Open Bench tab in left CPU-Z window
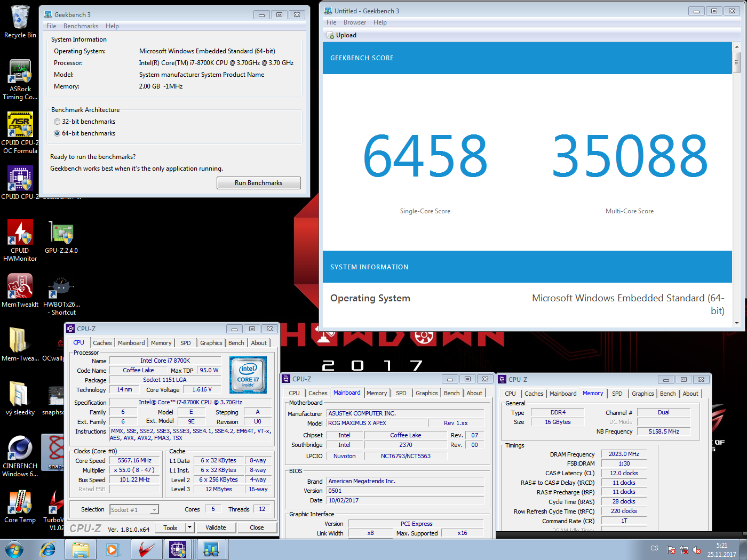 click(236, 343)
